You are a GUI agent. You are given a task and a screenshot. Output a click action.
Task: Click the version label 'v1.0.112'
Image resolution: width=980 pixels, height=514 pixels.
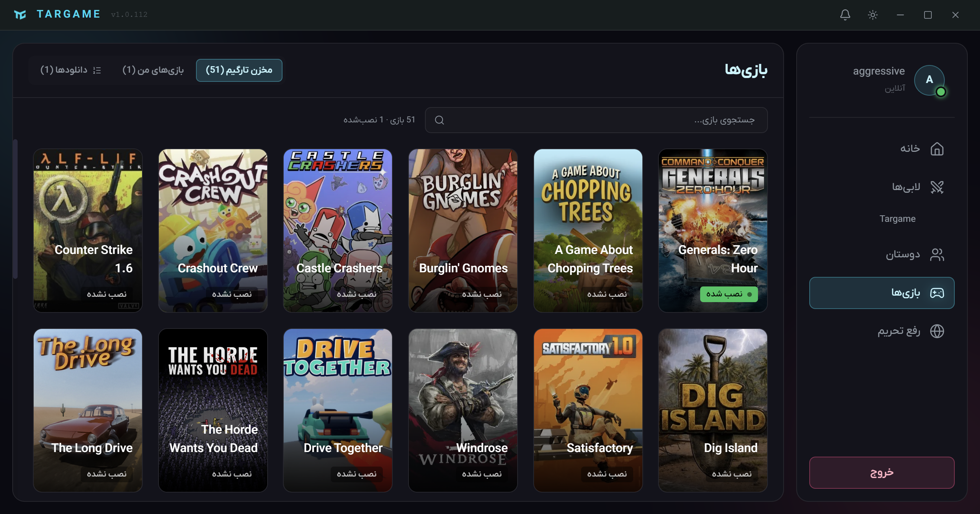pos(129,15)
